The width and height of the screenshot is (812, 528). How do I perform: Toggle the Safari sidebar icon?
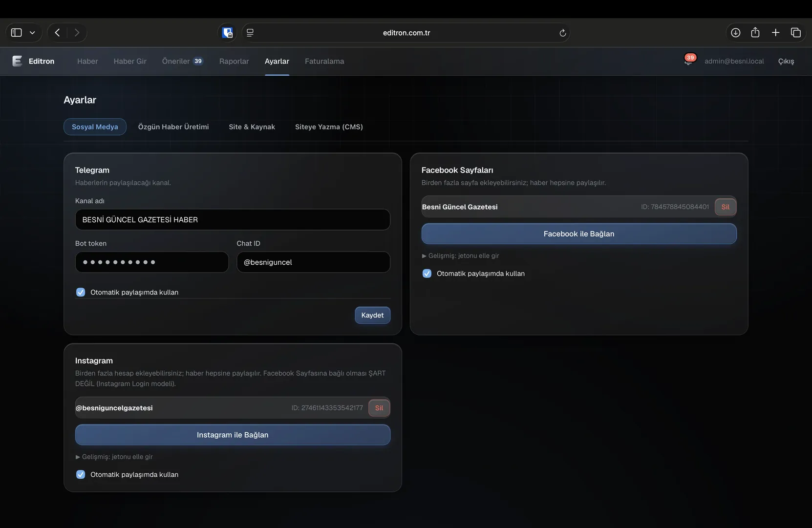pyautogui.click(x=16, y=33)
